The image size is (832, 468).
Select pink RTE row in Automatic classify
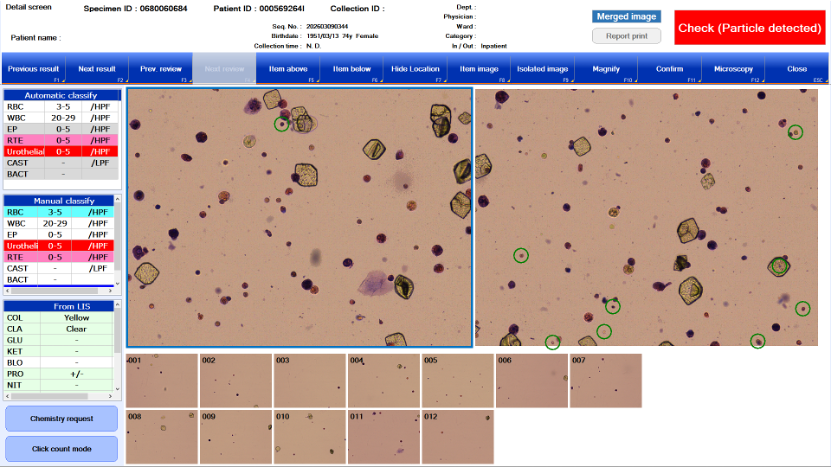[61, 140]
